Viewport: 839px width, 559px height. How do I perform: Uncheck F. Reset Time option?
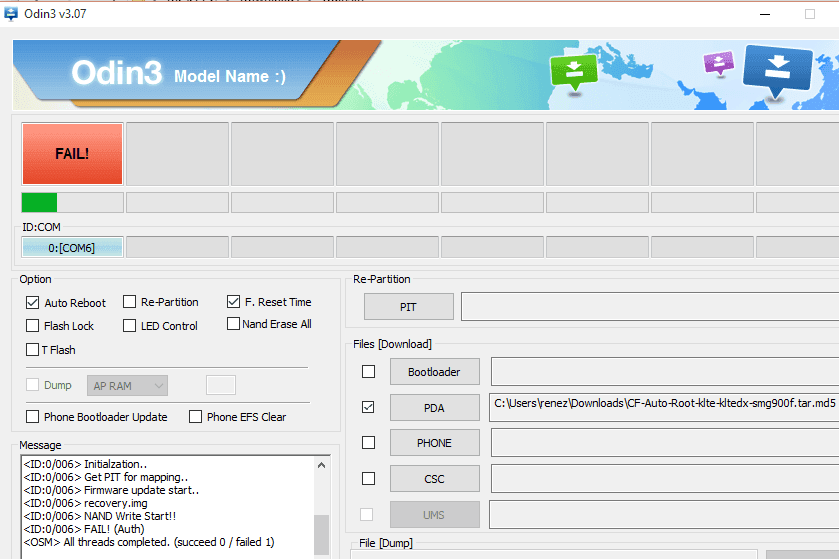point(233,302)
